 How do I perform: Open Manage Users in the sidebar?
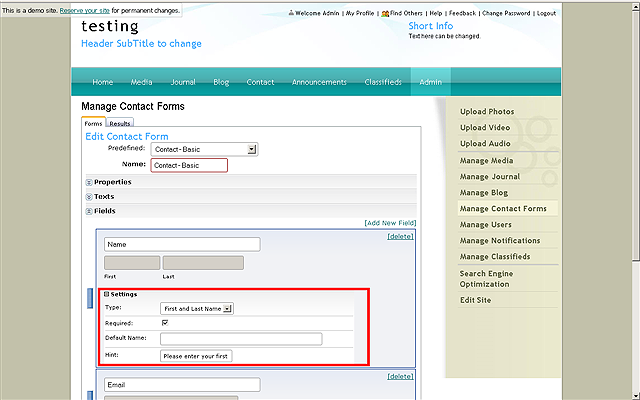486,224
